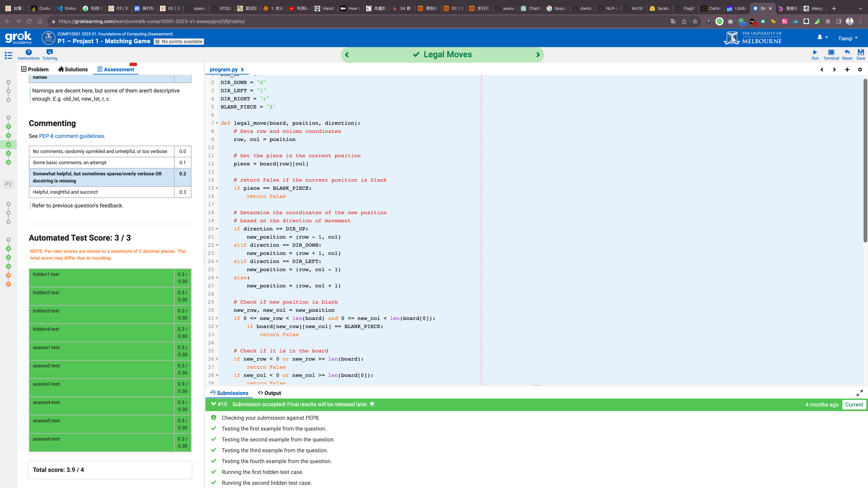Viewport: 868px width, 488px height.
Task: Click the green N extension icon
Action: pyautogui.click(x=719, y=22)
